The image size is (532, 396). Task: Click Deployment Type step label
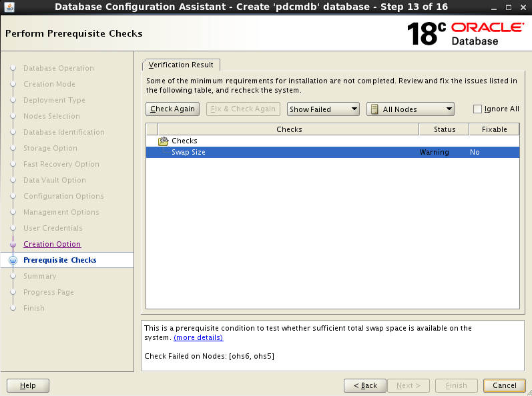54,100
